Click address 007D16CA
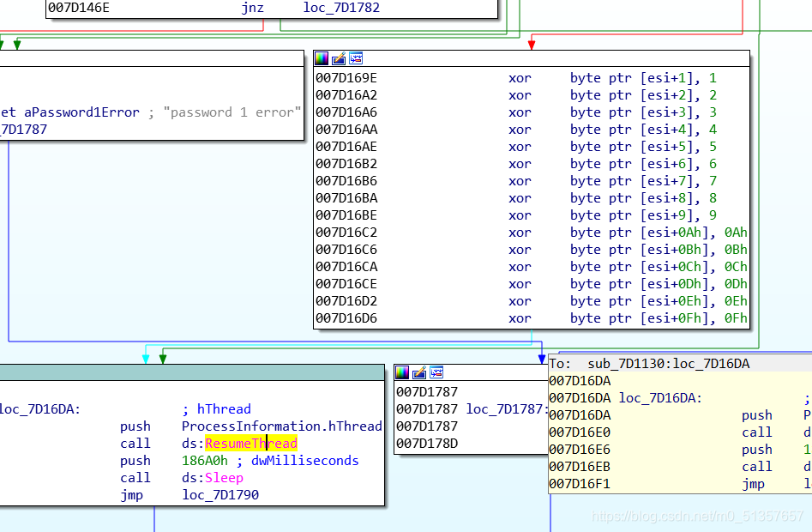 [346, 266]
